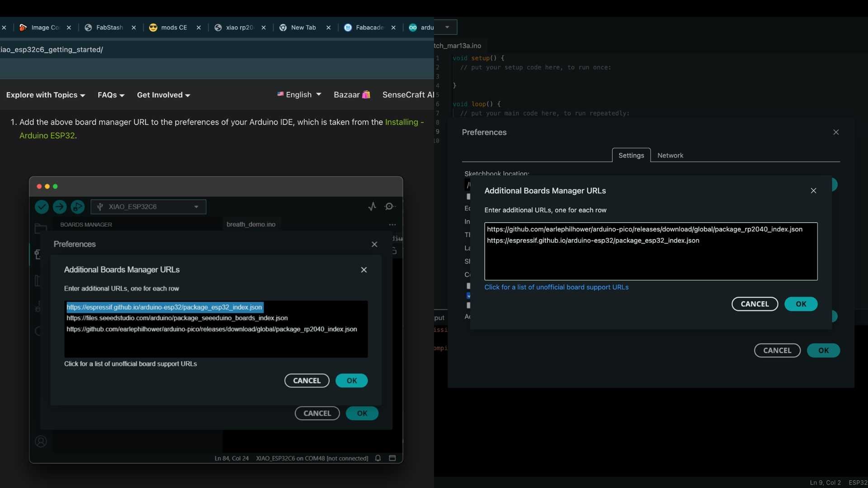Close the Additional Boards Manager URLs dialog
The width and height of the screenshot is (868, 488).
[x=813, y=191]
